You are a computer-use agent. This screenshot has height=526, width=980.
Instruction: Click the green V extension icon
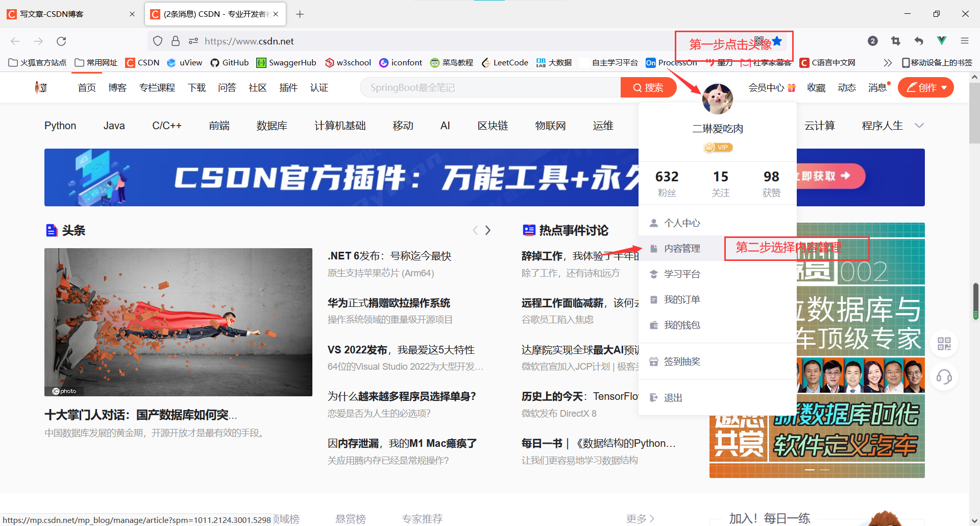pos(942,41)
